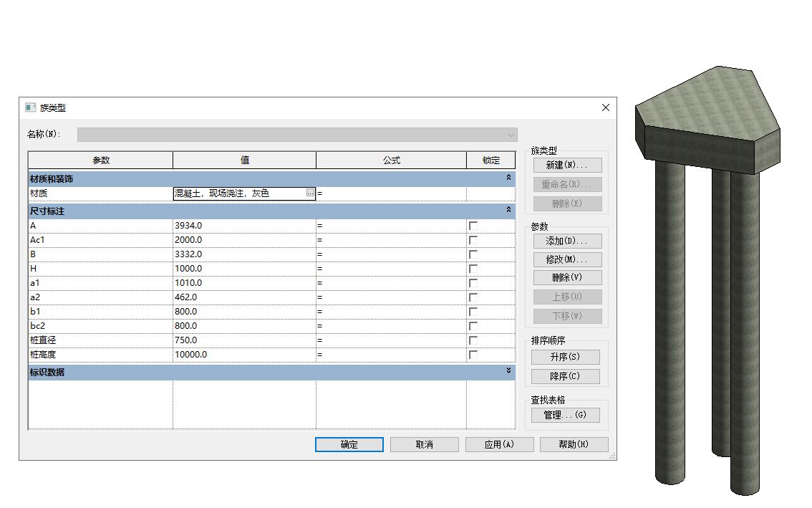
Task: Open the material browser via the ellipsis icon
Action: (x=311, y=193)
